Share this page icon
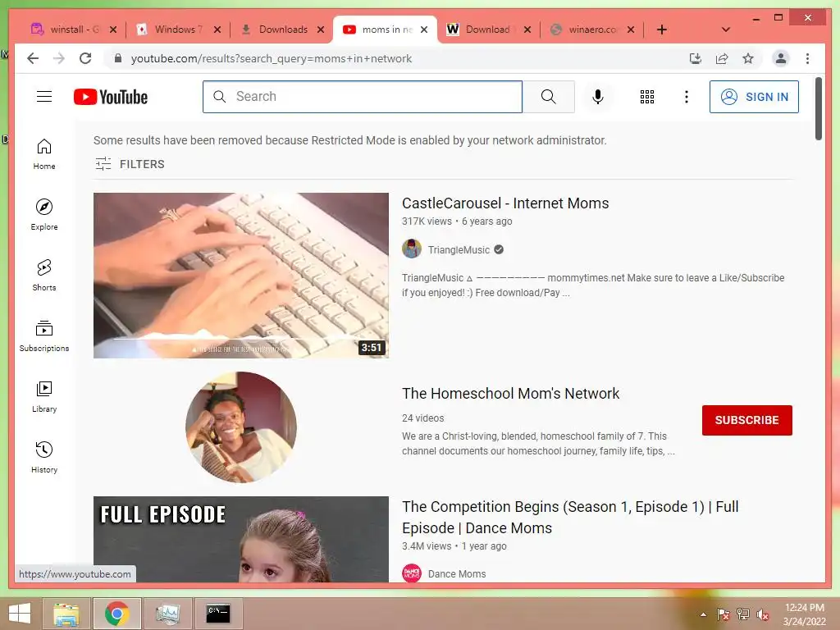Screen dimensions: 840x630 722,58
